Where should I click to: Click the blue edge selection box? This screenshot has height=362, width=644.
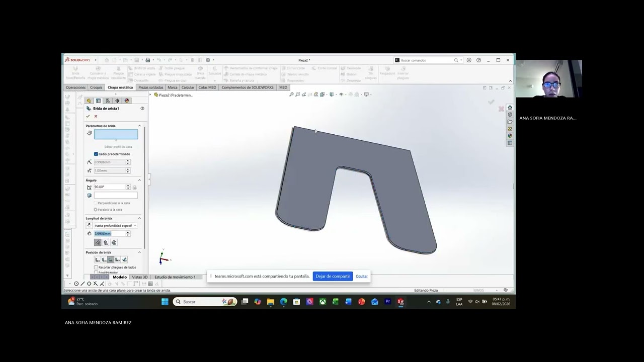[x=116, y=134]
